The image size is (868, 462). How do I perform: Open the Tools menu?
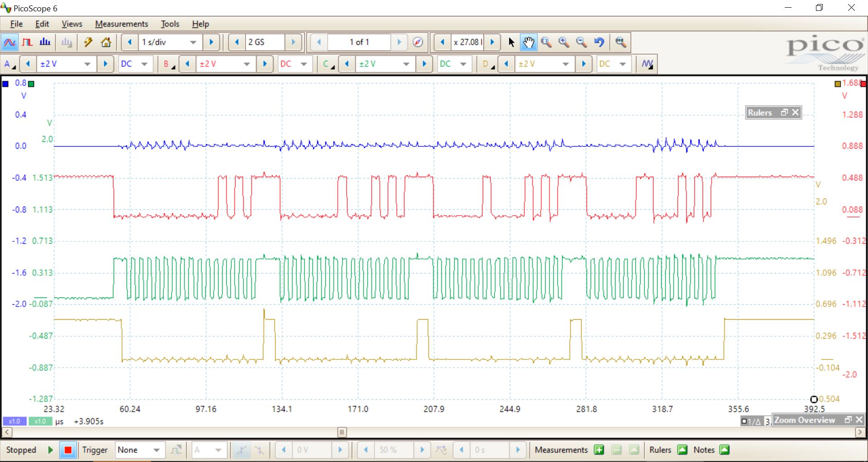point(170,24)
